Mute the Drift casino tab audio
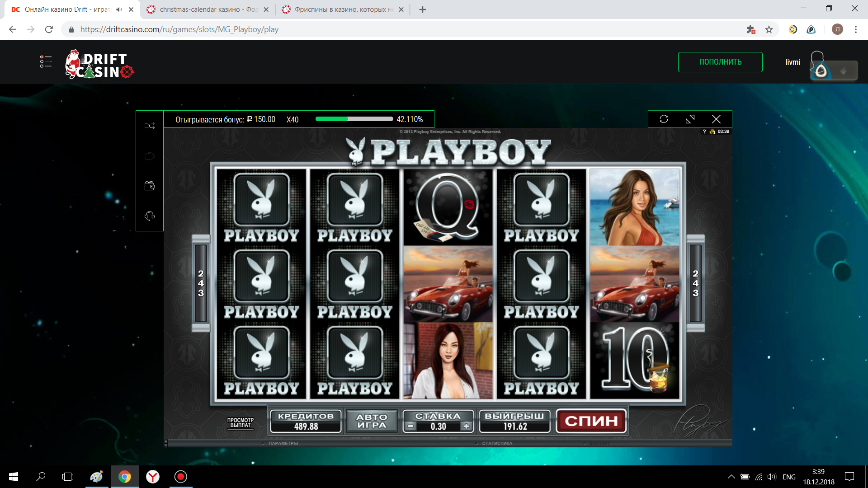 [119, 9]
